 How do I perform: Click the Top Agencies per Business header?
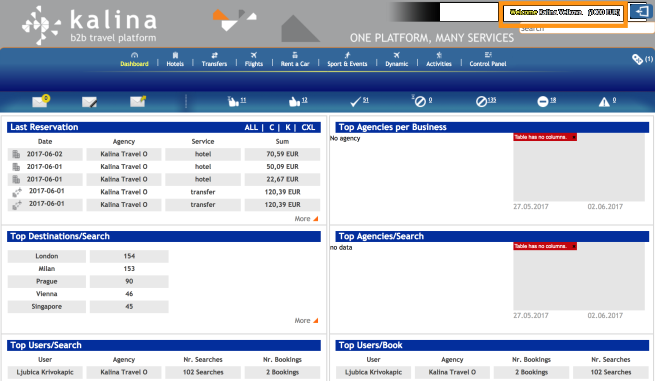[492, 127]
